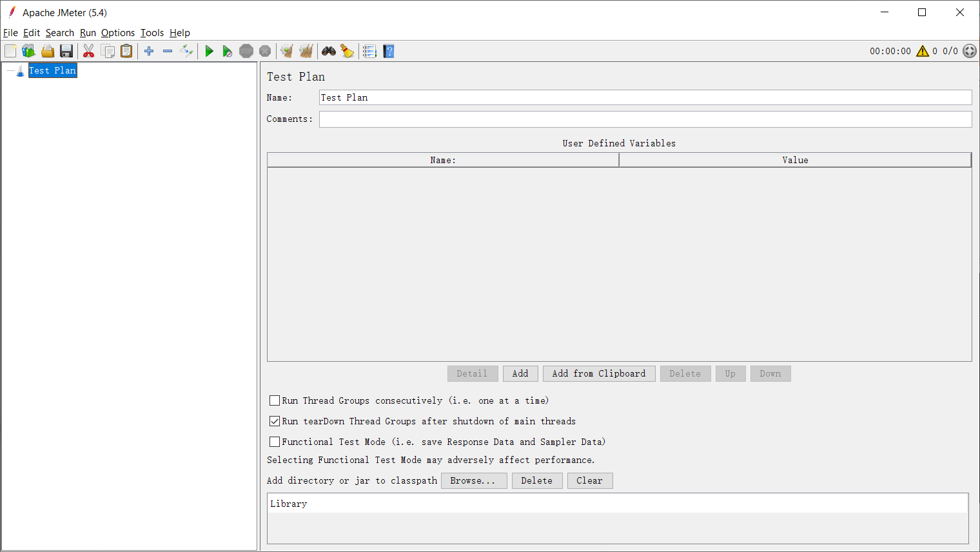Click the remote engines status icon
Viewport: 980px width, 552px height.
click(x=970, y=51)
